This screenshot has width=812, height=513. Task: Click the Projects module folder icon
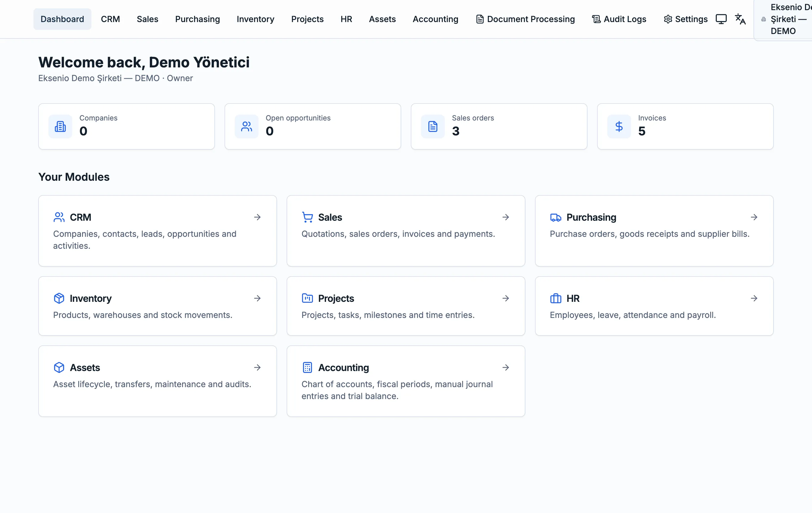(307, 299)
